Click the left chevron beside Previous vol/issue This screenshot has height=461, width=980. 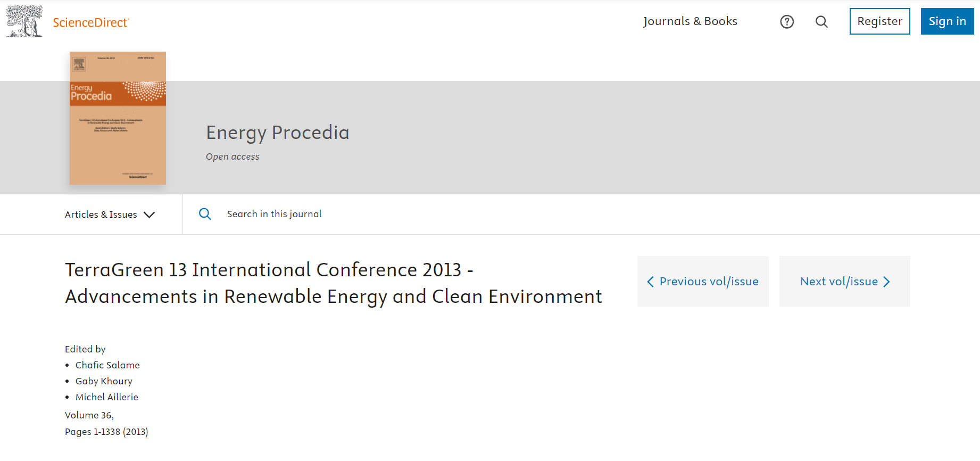(x=650, y=282)
